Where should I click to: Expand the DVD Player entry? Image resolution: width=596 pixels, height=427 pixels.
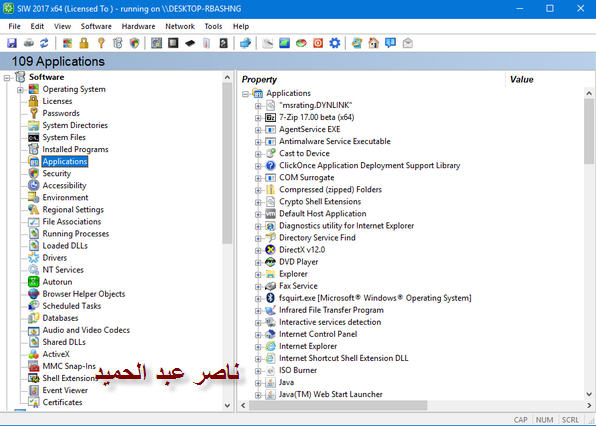tap(258, 262)
